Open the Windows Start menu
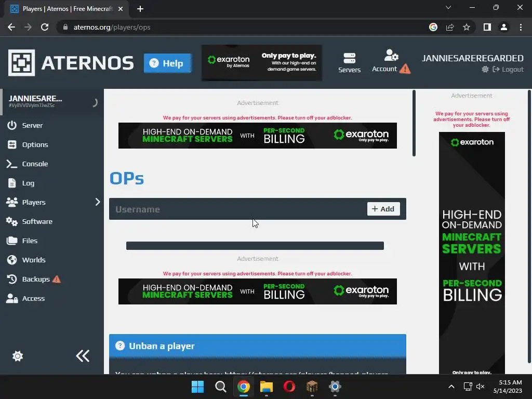532x399 pixels. coord(198,387)
